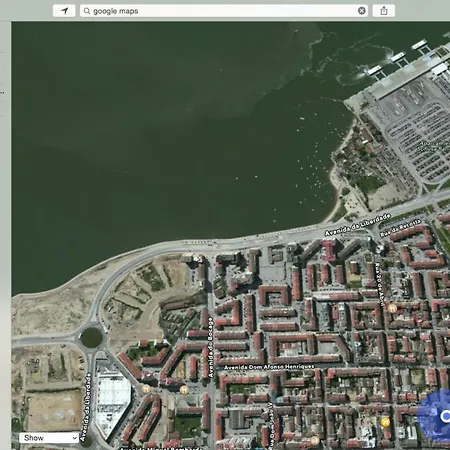Clear the 'google maps' search text
This screenshot has width=450, height=450.
[x=361, y=11]
